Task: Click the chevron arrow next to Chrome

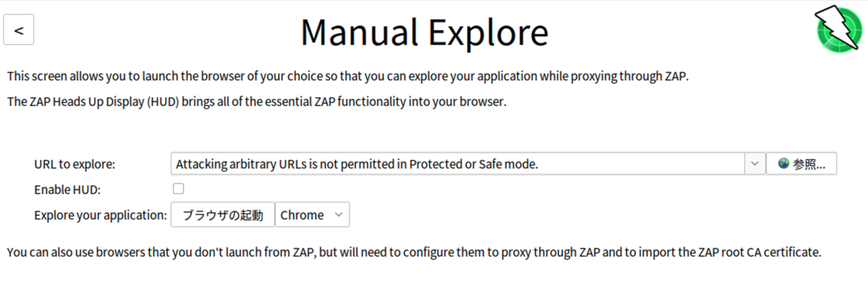Action: coord(338,215)
